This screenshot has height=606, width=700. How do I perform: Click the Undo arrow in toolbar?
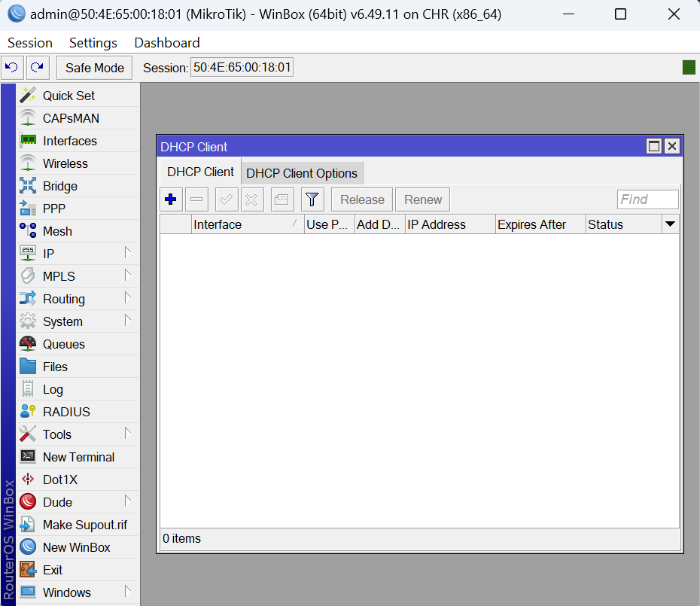tap(12, 68)
